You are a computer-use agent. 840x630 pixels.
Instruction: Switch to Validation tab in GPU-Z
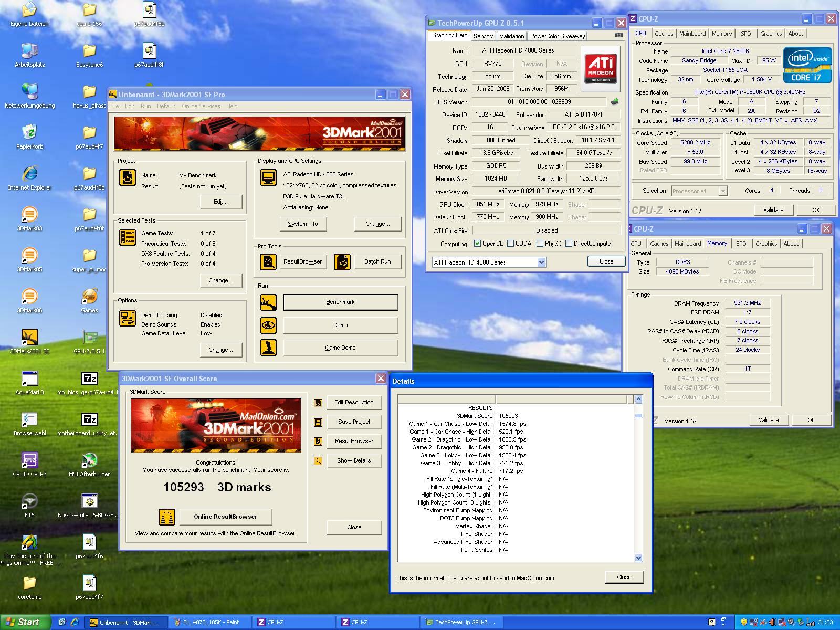coord(511,36)
